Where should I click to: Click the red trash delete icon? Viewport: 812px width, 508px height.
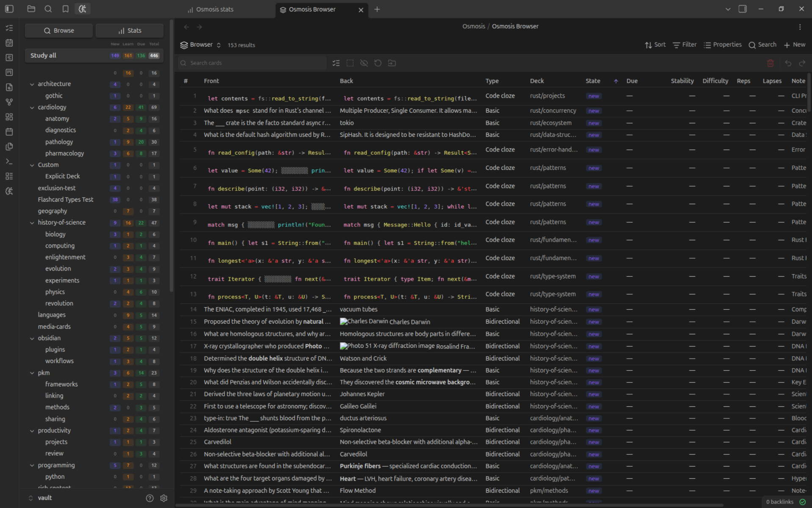coord(771,63)
